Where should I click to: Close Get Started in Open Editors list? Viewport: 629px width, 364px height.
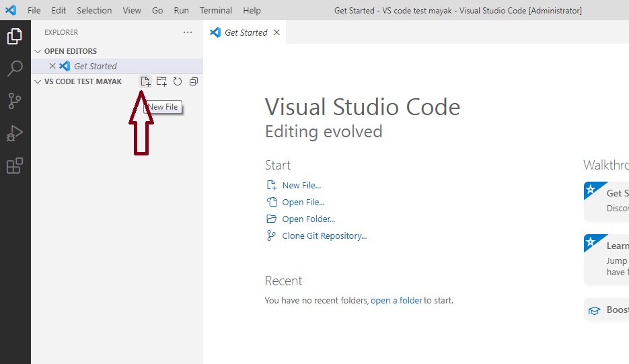52,66
